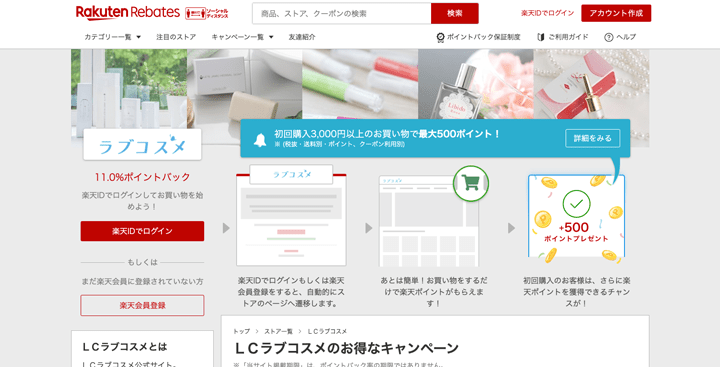Click the ＬＣラブコスメ breadcrumb text

(327, 331)
